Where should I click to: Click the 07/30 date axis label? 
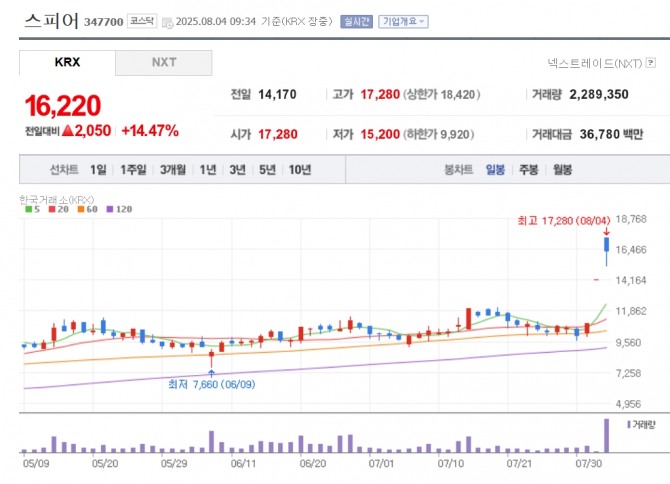pos(589,463)
